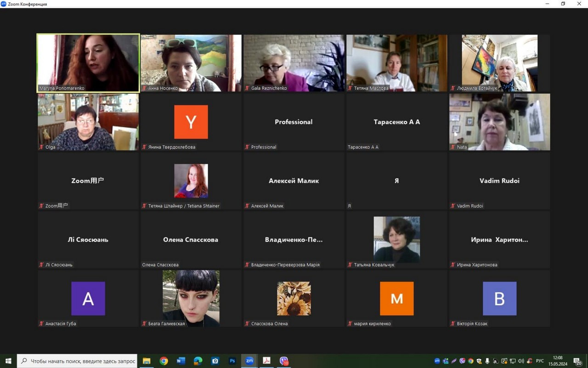Click the large Vadim Rudoi name text
Viewport: 588px width, 368px height.
pos(500,181)
